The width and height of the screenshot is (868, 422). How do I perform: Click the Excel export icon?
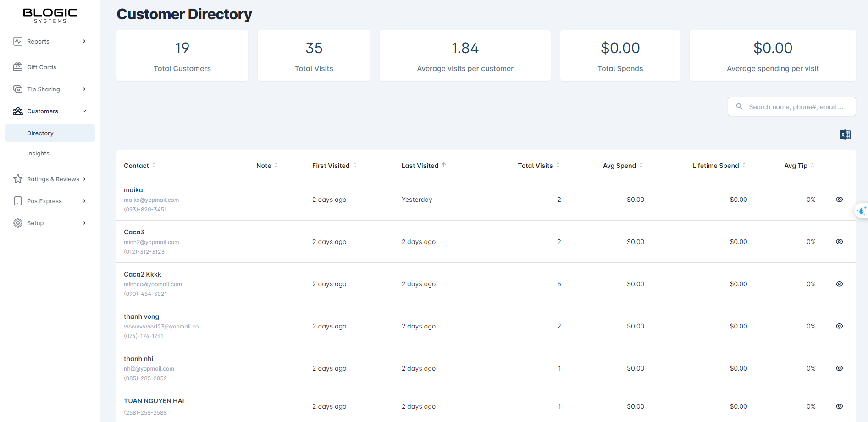[845, 134]
